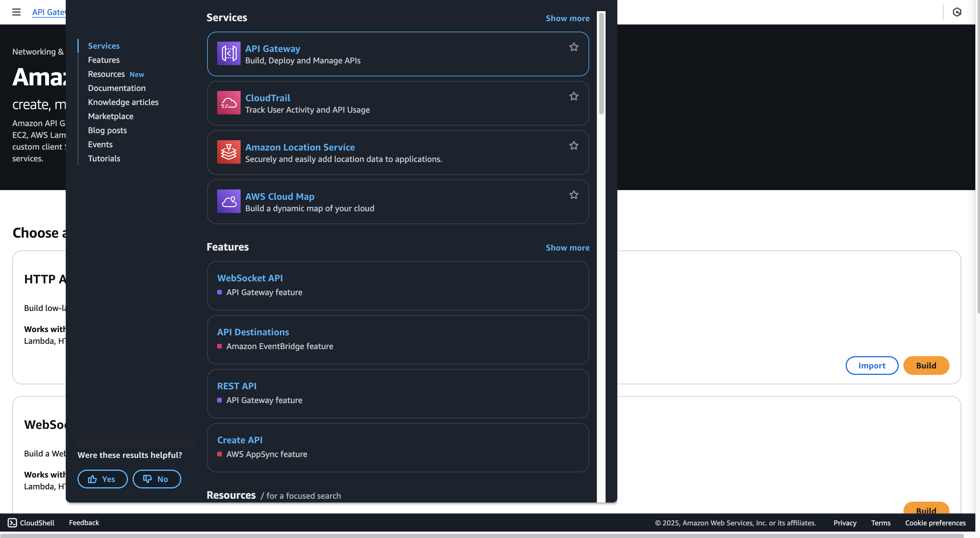Select the Knowledge articles category
The image size is (980, 538).
click(123, 102)
